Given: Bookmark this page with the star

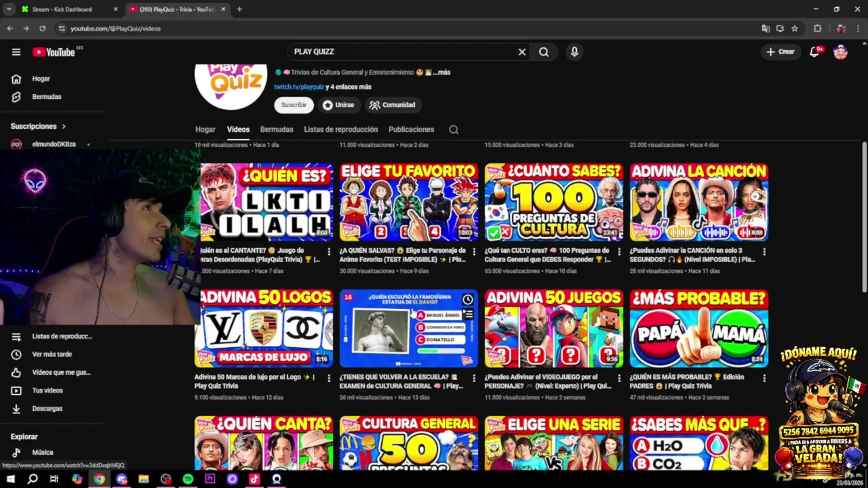Looking at the screenshot, I should coord(795,28).
